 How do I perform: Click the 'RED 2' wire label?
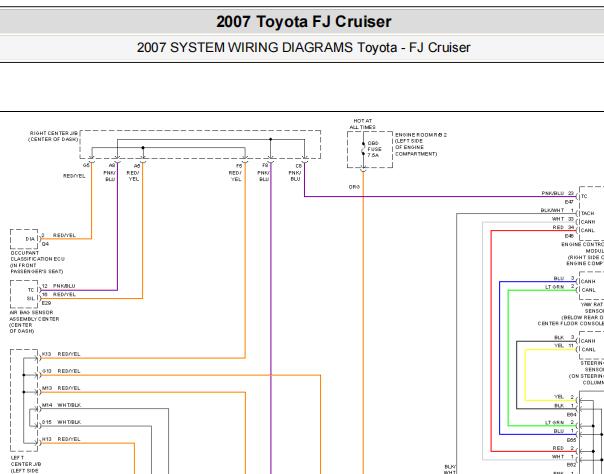click(x=564, y=448)
